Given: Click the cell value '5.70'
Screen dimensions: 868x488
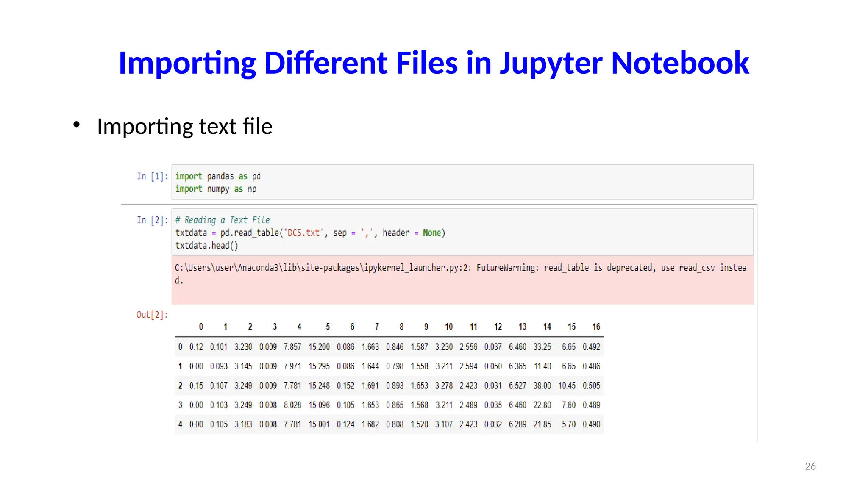Looking at the screenshot, I should click(569, 424).
